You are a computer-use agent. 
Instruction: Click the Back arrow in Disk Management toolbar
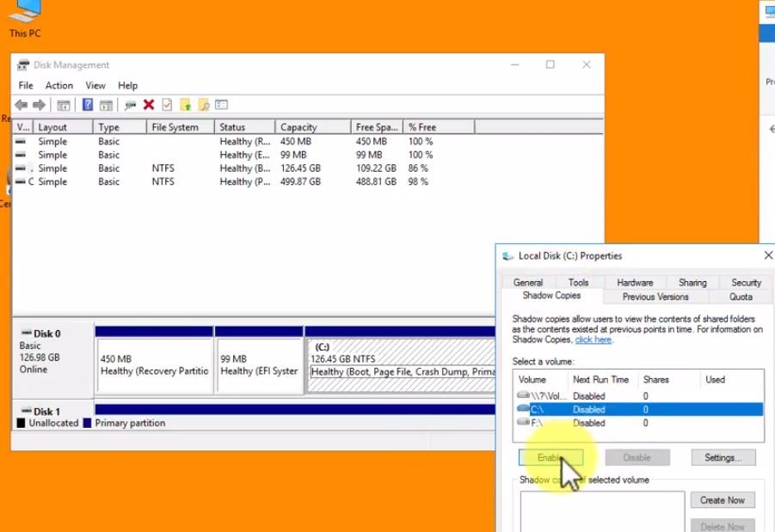coord(22,105)
